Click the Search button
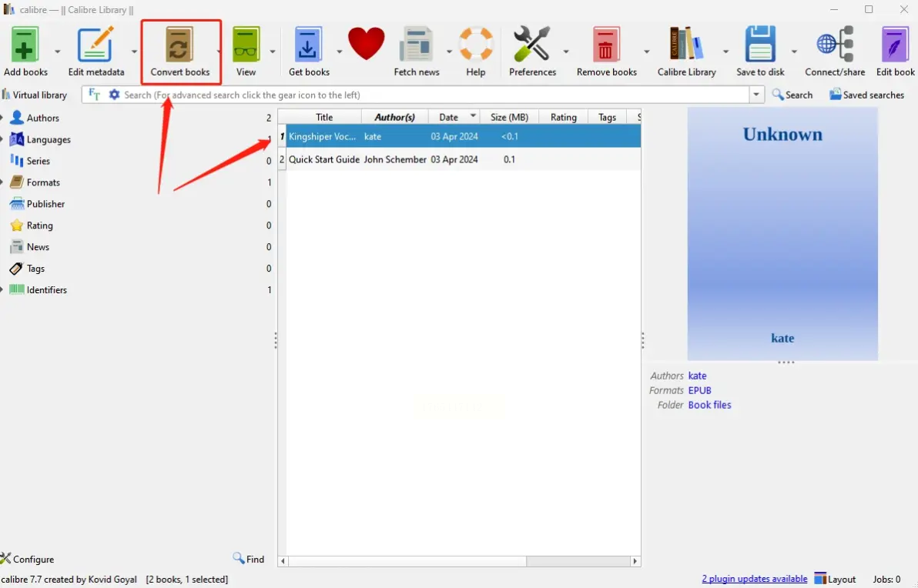Screen dimensions: 918x588 click(x=792, y=95)
